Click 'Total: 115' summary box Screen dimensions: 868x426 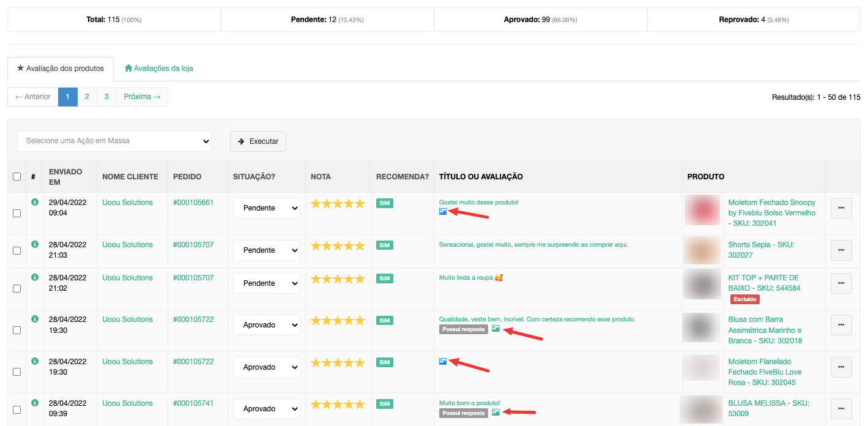click(x=114, y=20)
